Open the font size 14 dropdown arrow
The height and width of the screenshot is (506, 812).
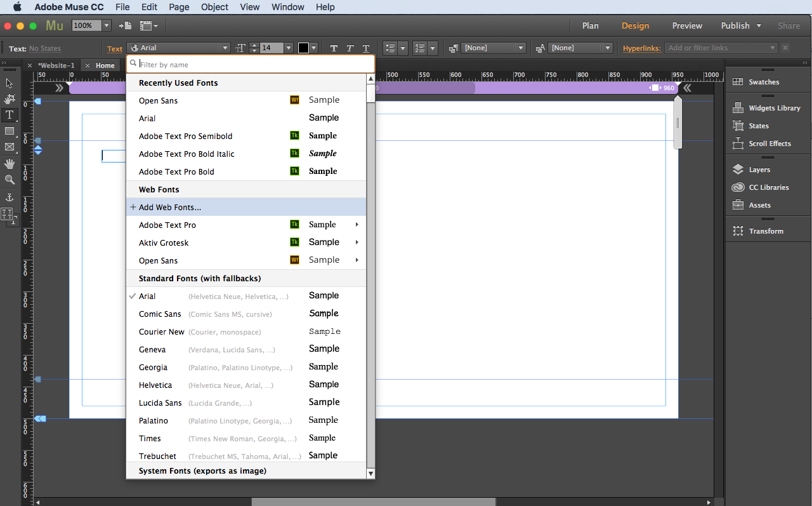point(289,48)
